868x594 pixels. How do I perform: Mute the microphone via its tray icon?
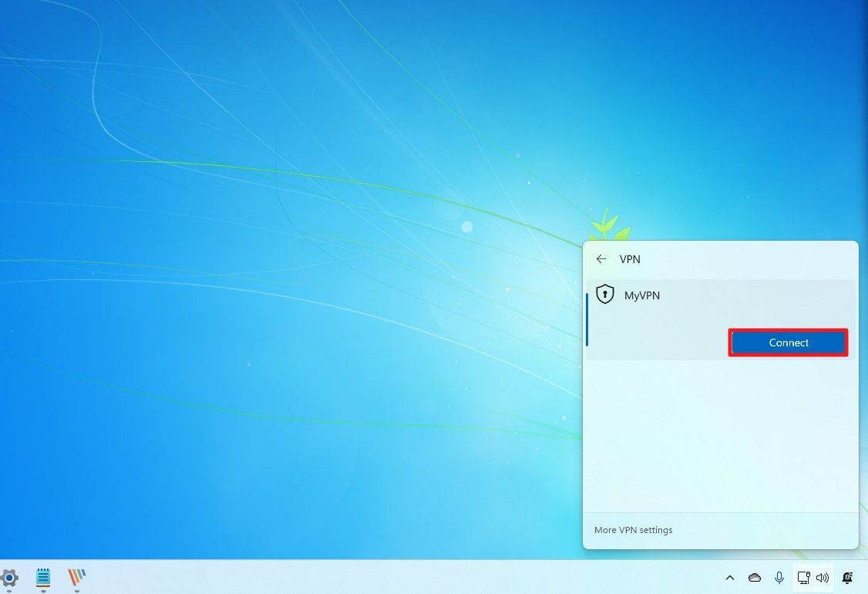click(x=779, y=578)
